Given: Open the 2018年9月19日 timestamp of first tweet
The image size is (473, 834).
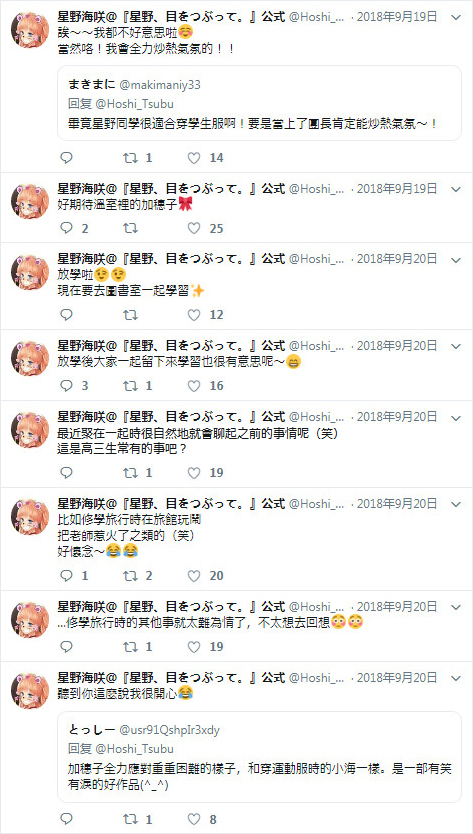Looking at the screenshot, I should click(397, 18).
